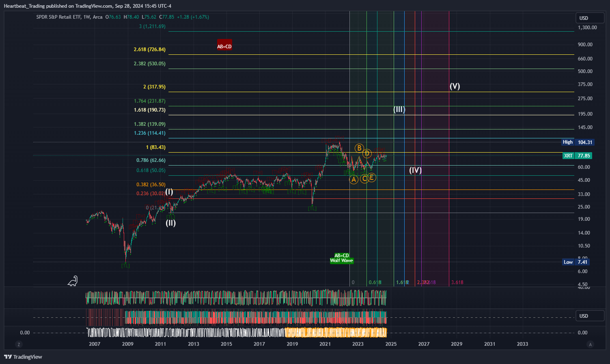Viewport: 610px width, 364px height.
Task: Click the red AB=CD pattern label
Action: [224, 44]
